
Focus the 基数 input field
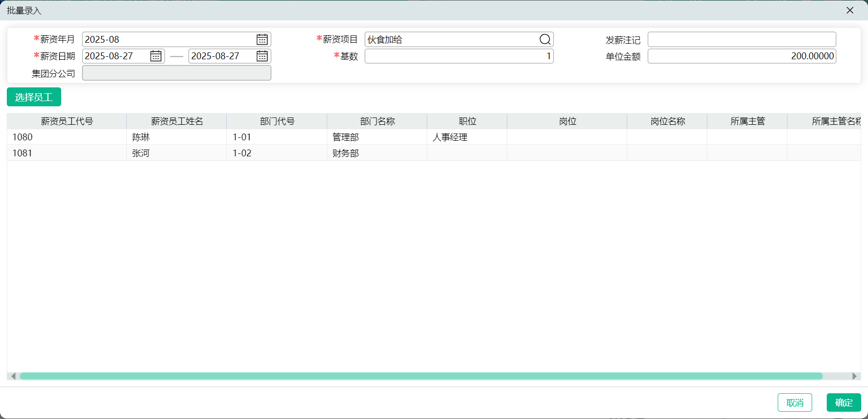[x=459, y=56]
